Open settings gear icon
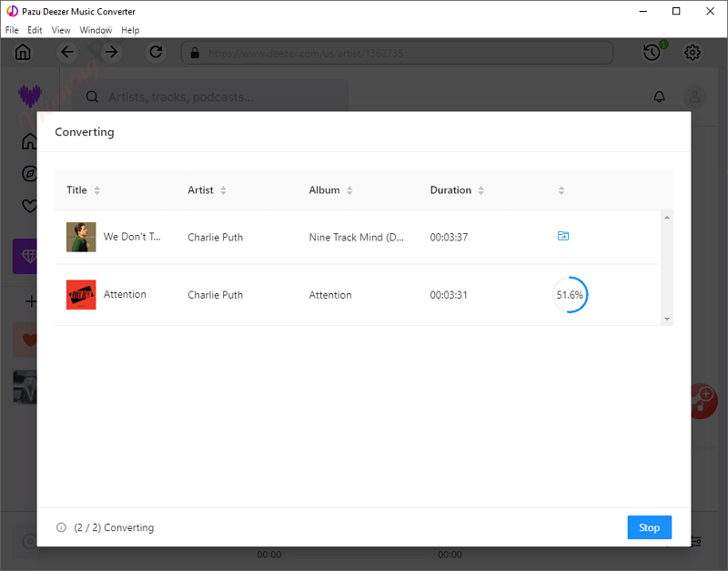 pyautogui.click(x=693, y=52)
